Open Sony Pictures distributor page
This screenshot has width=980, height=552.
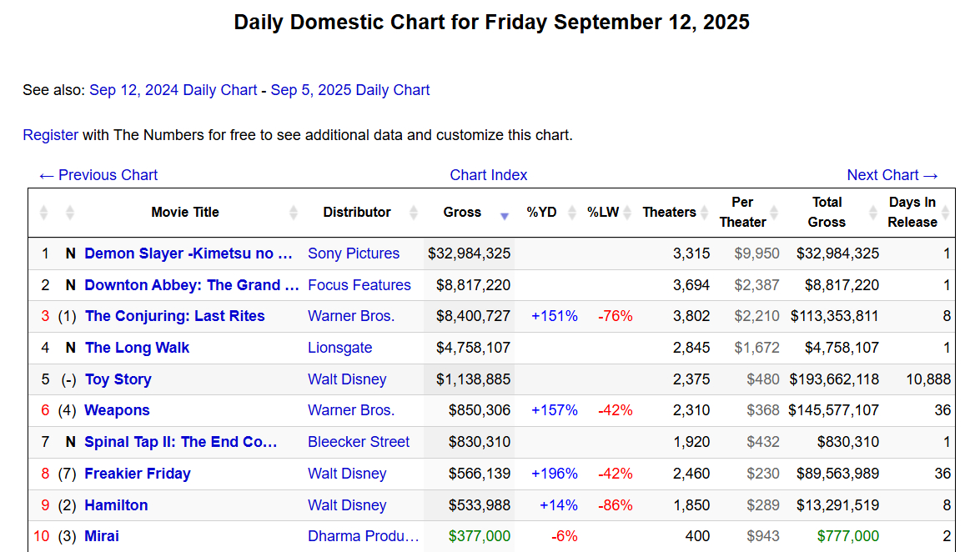pos(354,253)
